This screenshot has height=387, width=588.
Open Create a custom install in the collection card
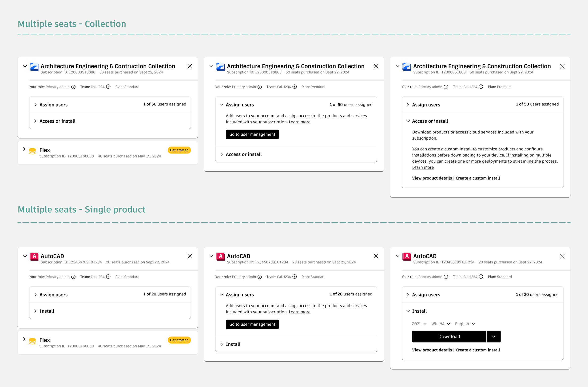[477, 178]
